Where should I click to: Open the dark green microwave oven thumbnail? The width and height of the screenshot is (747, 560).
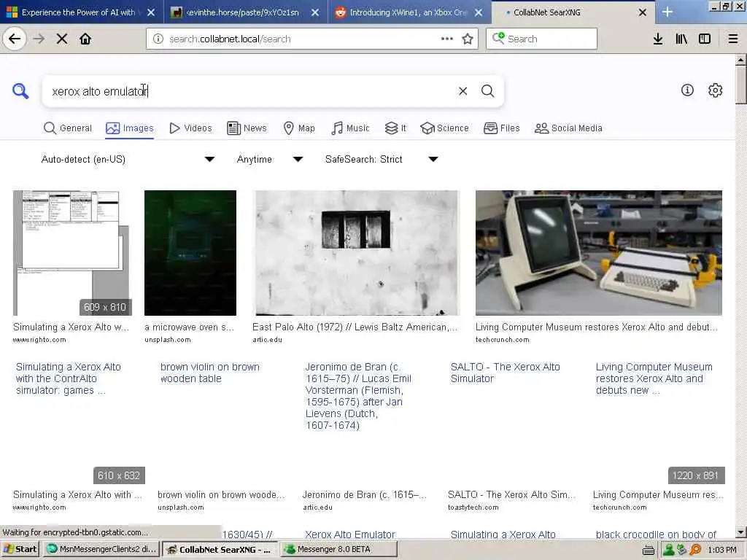190,253
